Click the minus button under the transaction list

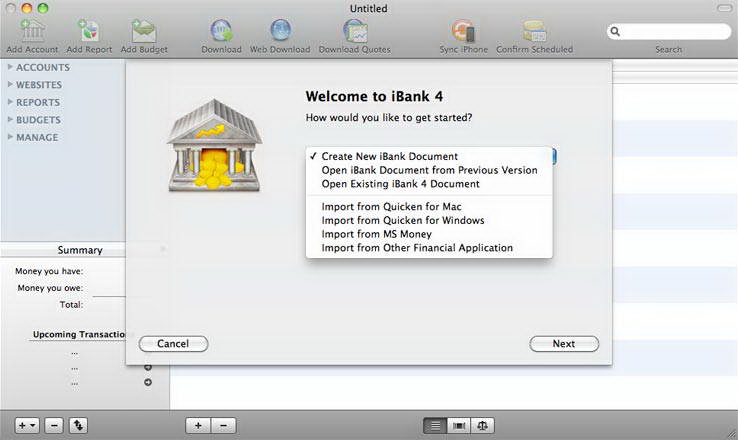223,425
